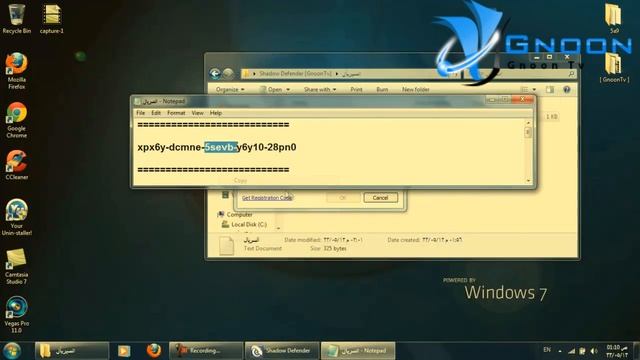Select Computer in the Explorer navigation pane
Viewport: 640px width, 360px height.
(x=240, y=214)
